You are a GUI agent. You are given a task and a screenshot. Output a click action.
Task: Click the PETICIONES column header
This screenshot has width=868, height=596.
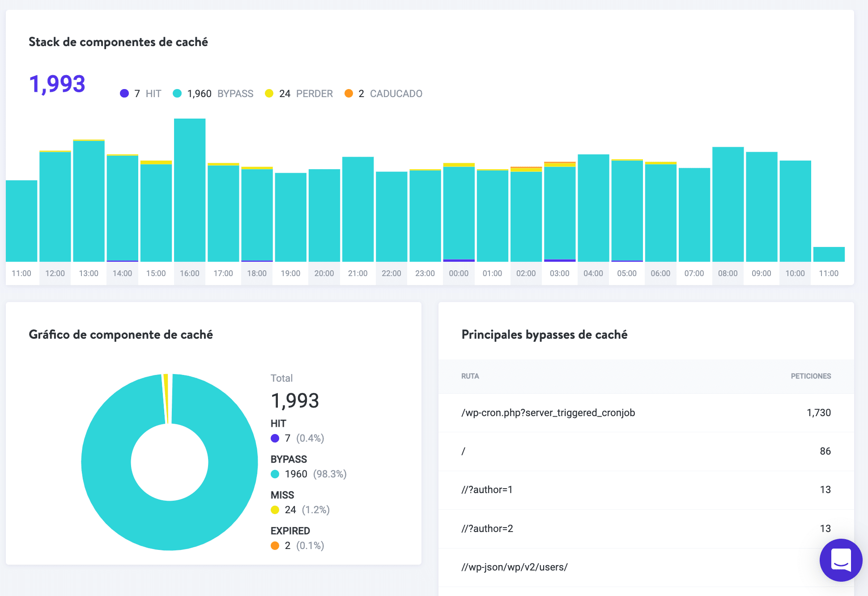pyautogui.click(x=810, y=376)
